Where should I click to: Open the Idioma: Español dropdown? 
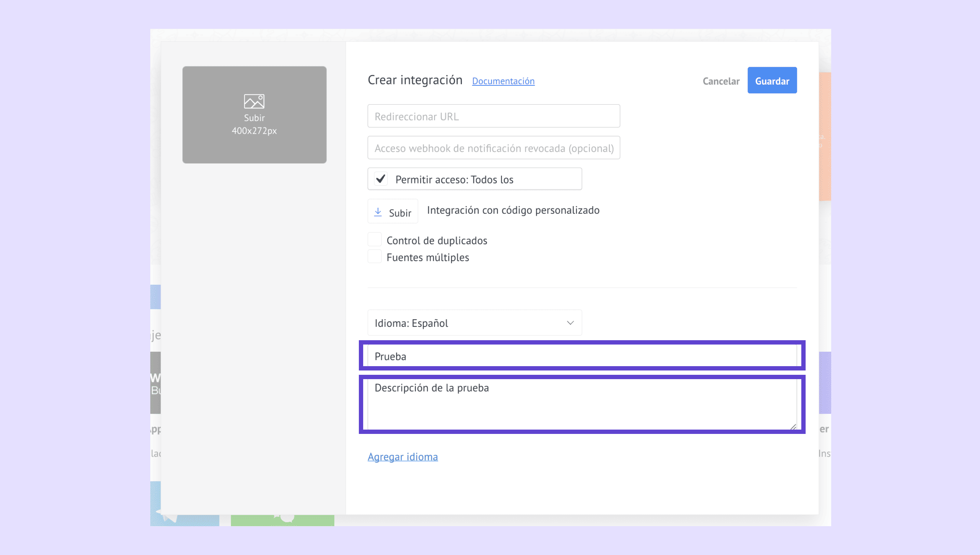[475, 323]
